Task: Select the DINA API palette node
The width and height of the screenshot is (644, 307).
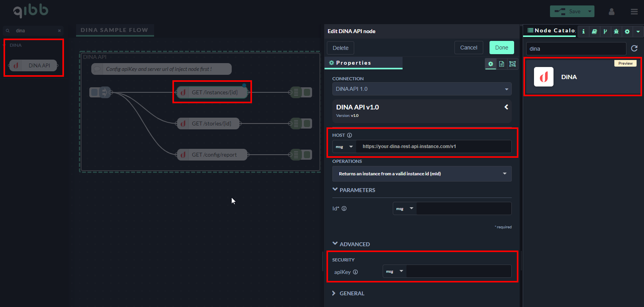Action: (x=34, y=65)
